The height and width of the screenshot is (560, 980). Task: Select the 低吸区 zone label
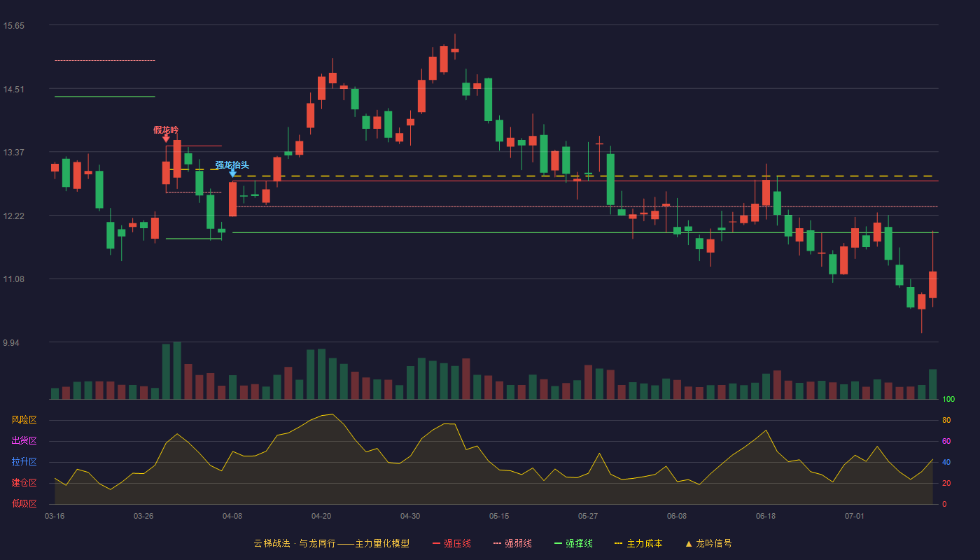click(x=24, y=504)
